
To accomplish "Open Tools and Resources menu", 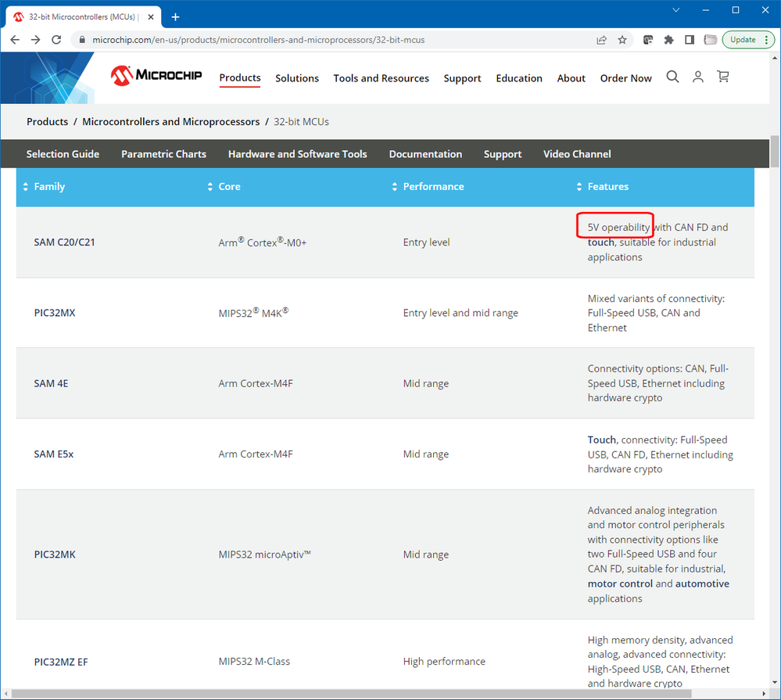I will click(381, 78).
